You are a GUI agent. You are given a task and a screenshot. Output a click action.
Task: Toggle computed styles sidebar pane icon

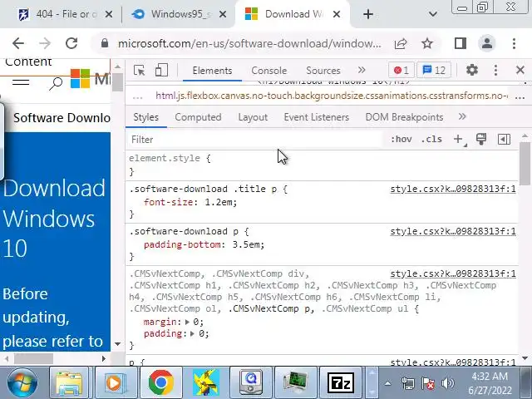click(x=504, y=139)
